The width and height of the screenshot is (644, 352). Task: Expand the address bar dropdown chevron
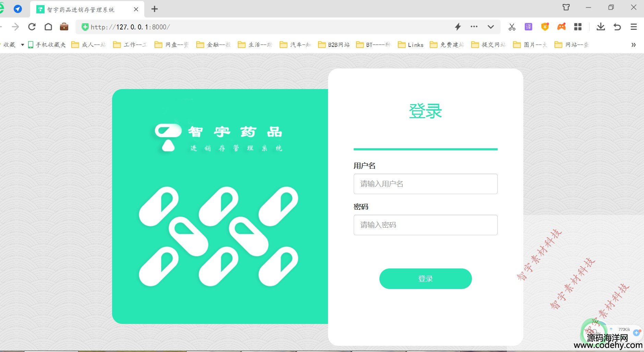491,27
